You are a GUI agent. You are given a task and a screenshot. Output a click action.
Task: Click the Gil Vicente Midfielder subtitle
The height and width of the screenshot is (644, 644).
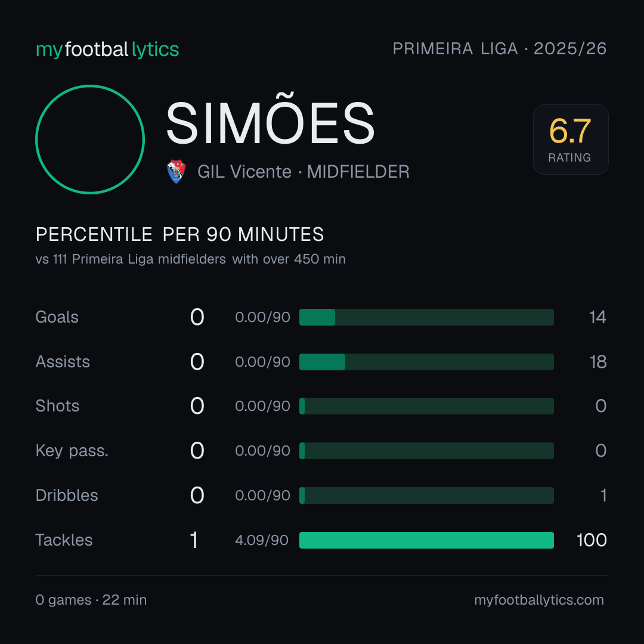pyautogui.click(x=304, y=172)
